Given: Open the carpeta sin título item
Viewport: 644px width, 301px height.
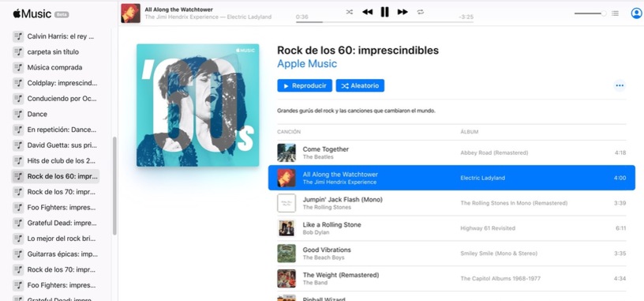Looking at the screenshot, I should 55,52.
